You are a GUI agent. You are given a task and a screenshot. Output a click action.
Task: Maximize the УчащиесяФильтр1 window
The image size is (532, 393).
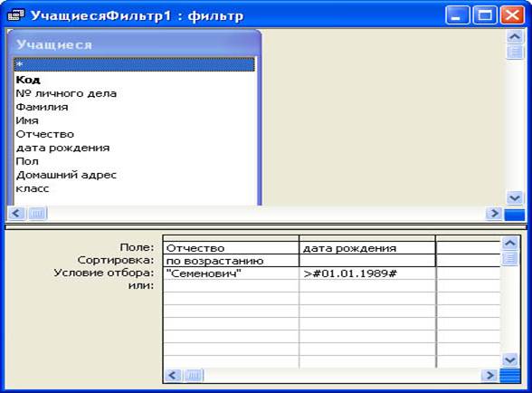point(485,15)
